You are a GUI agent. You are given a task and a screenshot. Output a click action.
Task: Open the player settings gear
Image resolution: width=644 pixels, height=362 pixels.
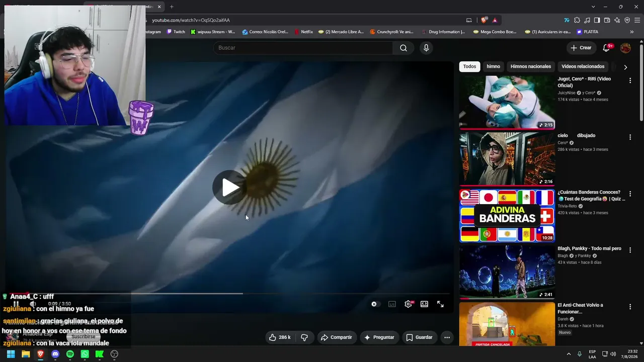pyautogui.click(x=408, y=304)
